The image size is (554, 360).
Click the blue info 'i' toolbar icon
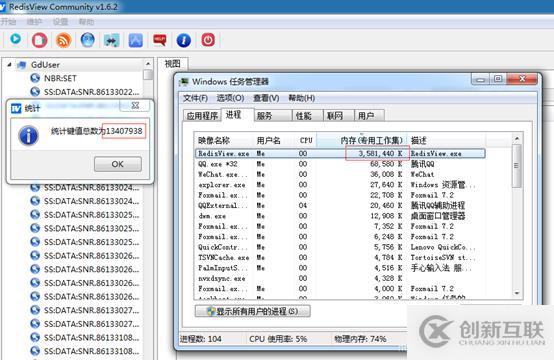point(184,40)
